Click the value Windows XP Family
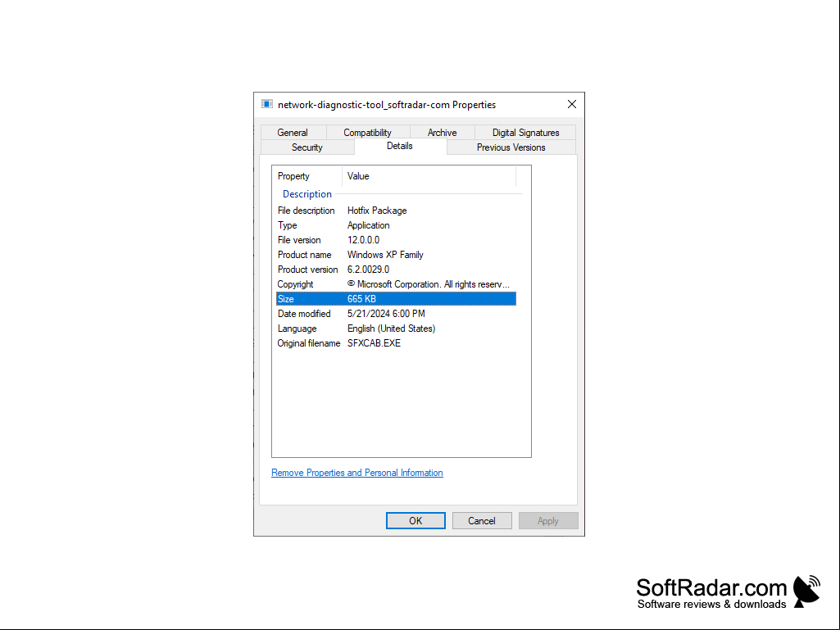 [x=385, y=255]
